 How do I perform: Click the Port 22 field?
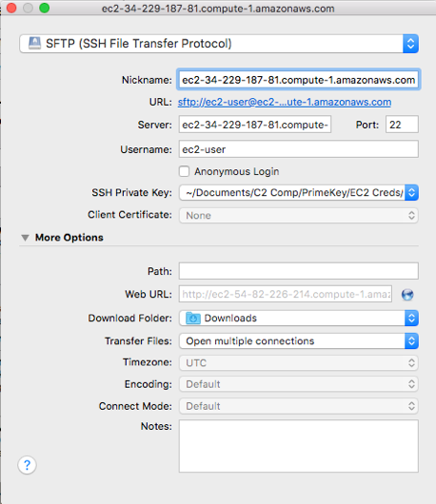coord(402,125)
